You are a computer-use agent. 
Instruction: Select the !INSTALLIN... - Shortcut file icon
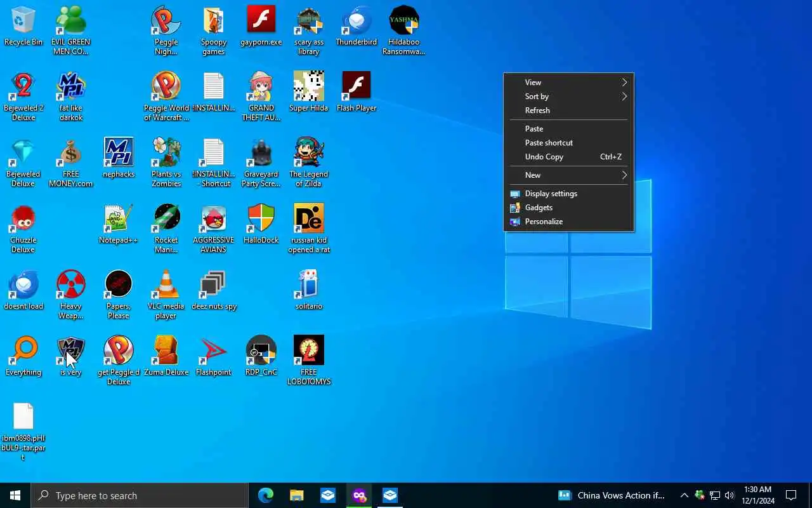click(x=214, y=163)
